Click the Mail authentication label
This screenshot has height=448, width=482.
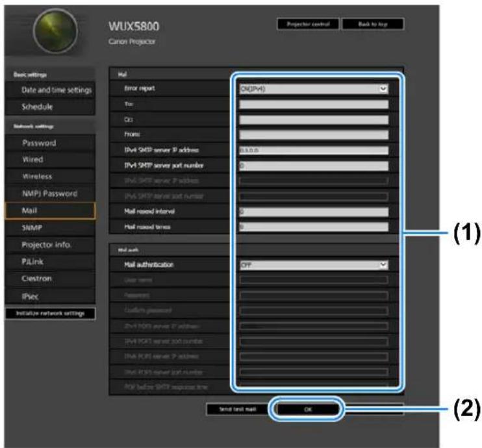149,264
